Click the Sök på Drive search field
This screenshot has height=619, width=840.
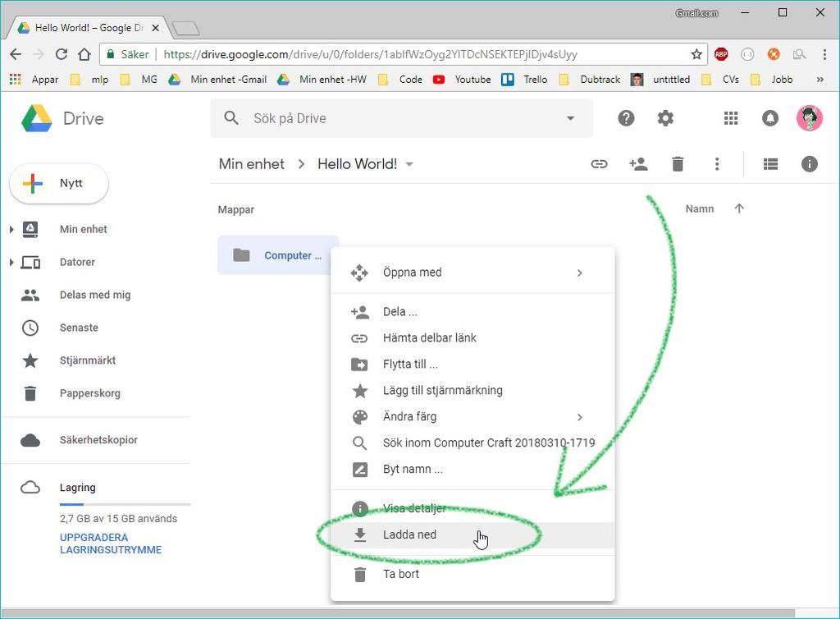[x=402, y=118]
